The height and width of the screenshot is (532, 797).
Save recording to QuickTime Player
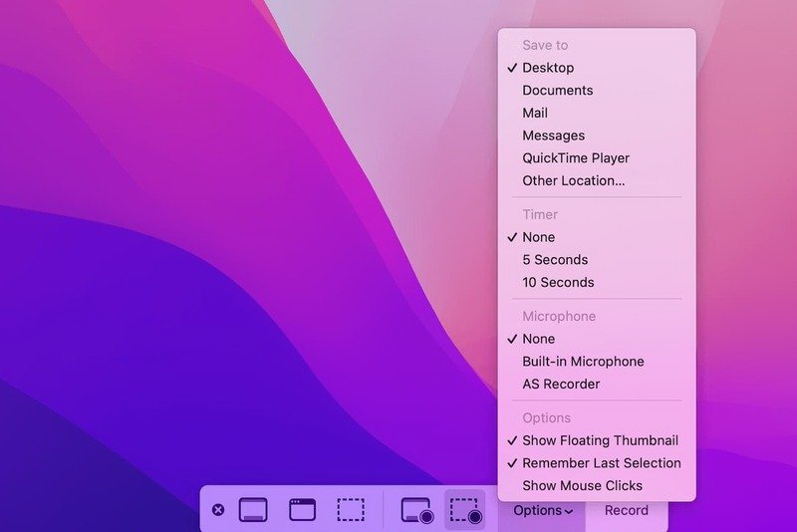(576, 158)
